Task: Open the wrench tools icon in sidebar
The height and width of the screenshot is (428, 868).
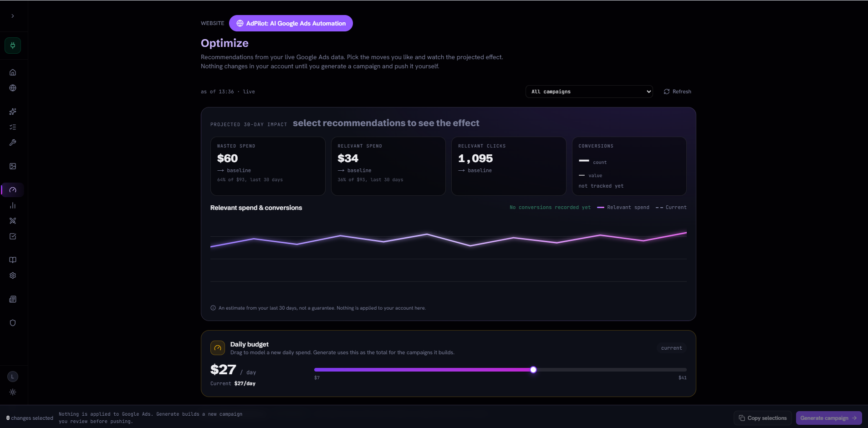Action: point(13,143)
